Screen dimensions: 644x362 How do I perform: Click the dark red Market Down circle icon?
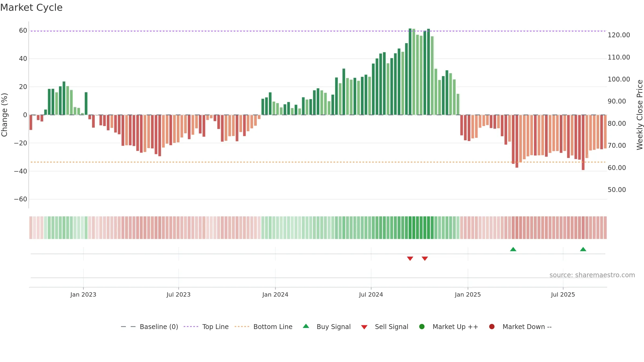492,327
